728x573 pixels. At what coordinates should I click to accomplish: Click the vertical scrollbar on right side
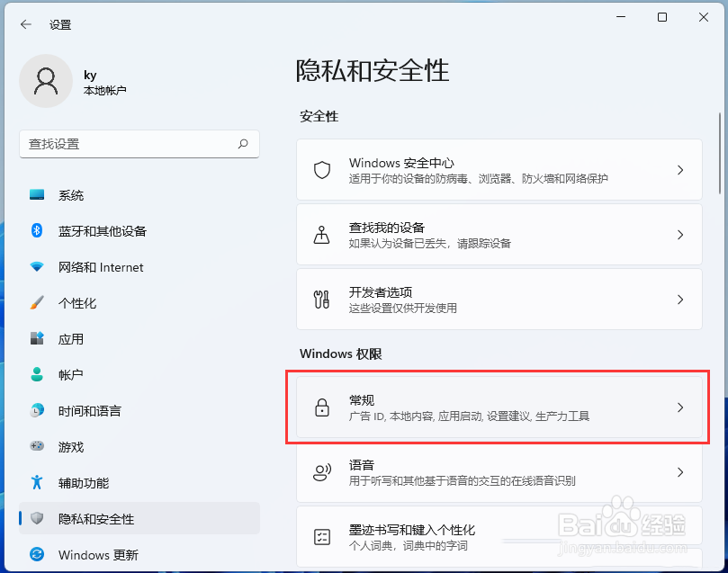(720, 153)
